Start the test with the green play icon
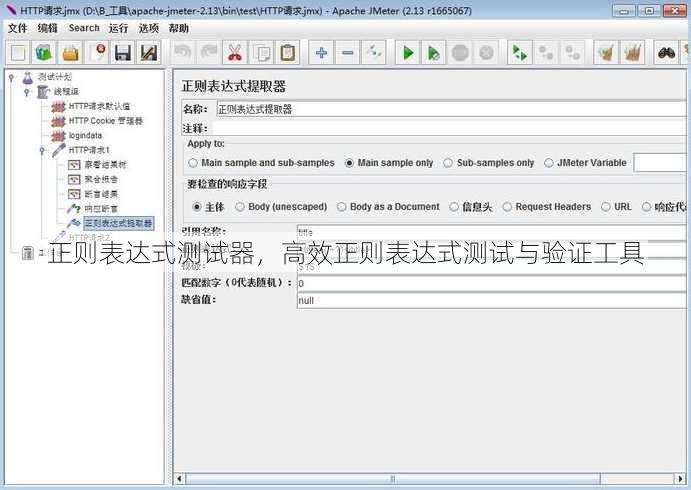 pyautogui.click(x=408, y=53)
